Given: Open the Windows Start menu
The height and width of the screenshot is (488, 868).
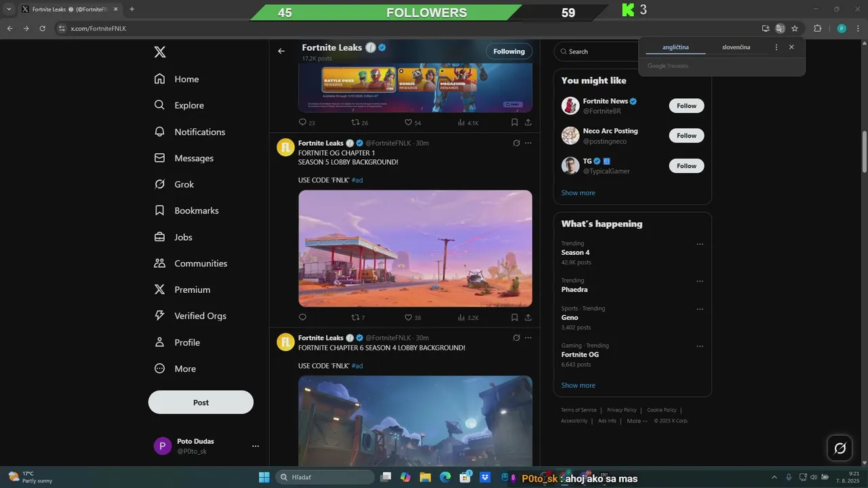Looking at the screenshot, I should click(x=264, y=477).
